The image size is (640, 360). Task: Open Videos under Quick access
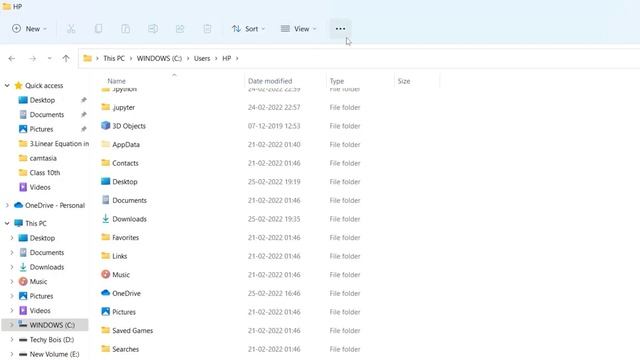40,187
